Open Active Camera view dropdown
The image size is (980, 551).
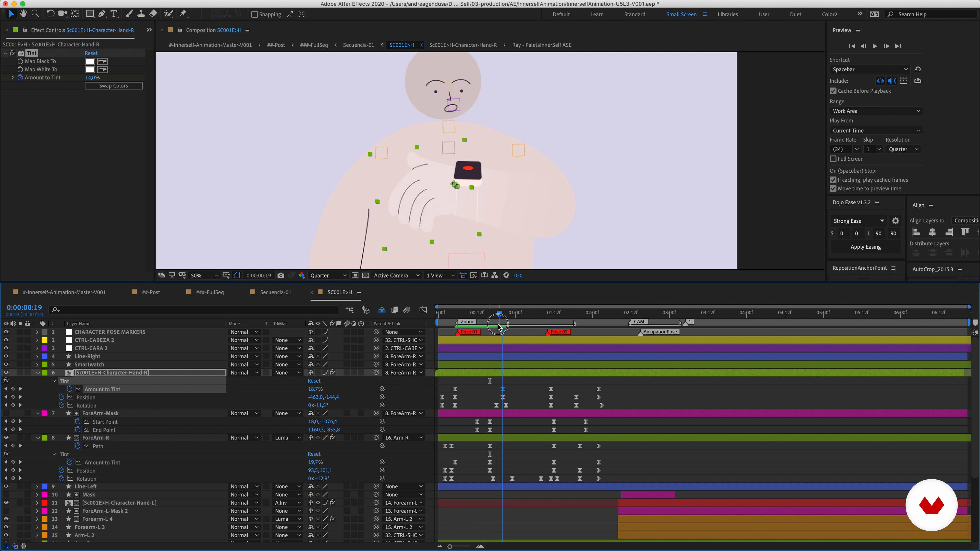[396, 275]
